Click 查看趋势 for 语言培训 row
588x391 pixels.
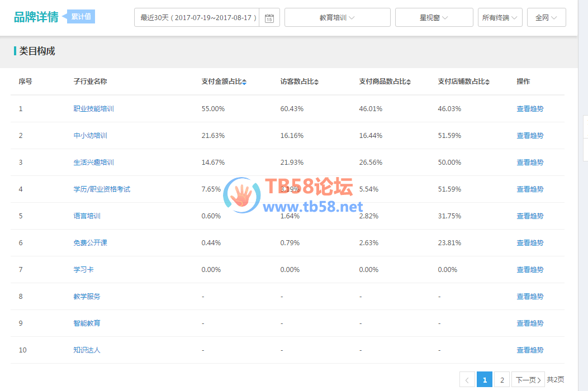coord(529,216)
